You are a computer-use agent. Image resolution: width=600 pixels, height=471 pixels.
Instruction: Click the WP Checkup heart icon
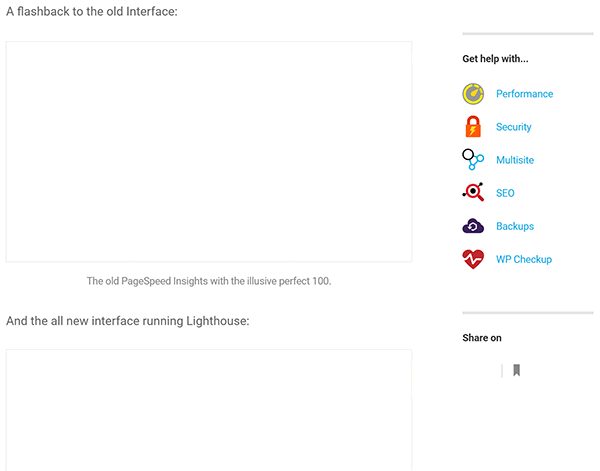tap(473, 259)
